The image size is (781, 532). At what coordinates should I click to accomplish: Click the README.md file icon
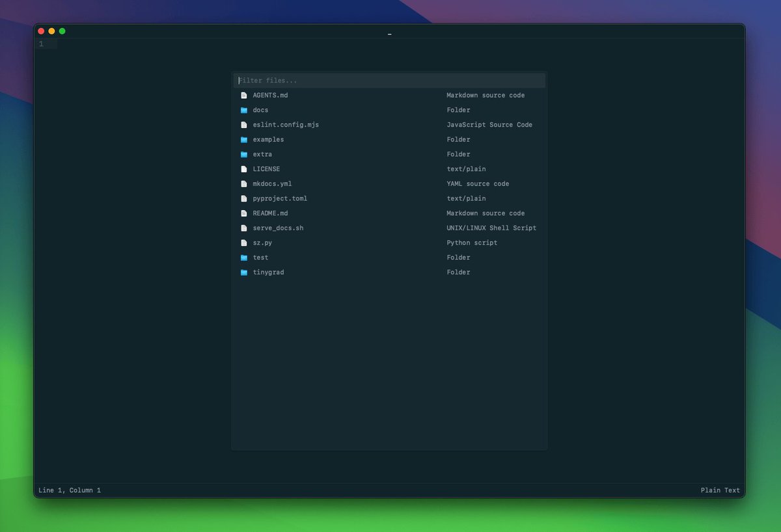click(x=244, y=213)
